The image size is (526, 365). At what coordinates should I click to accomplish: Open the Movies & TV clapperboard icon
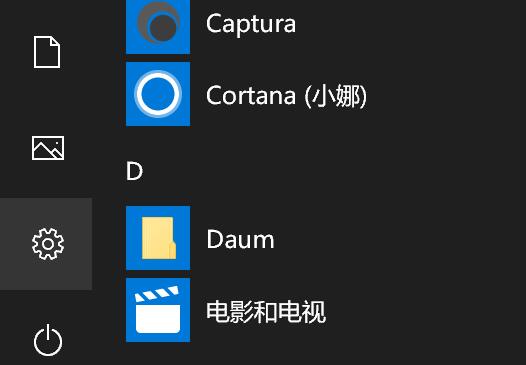pyautogui.click(x=158, y=310)
